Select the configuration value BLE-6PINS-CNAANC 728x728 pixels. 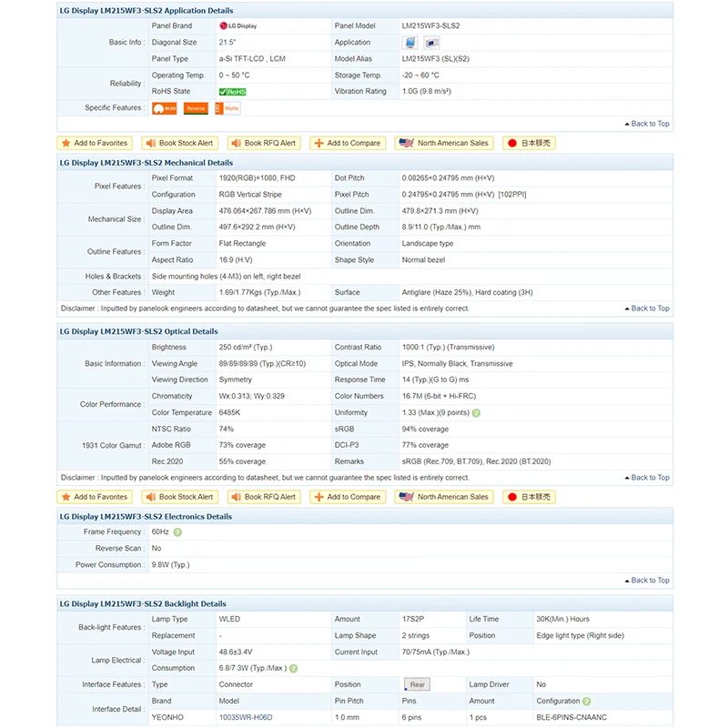571,717
